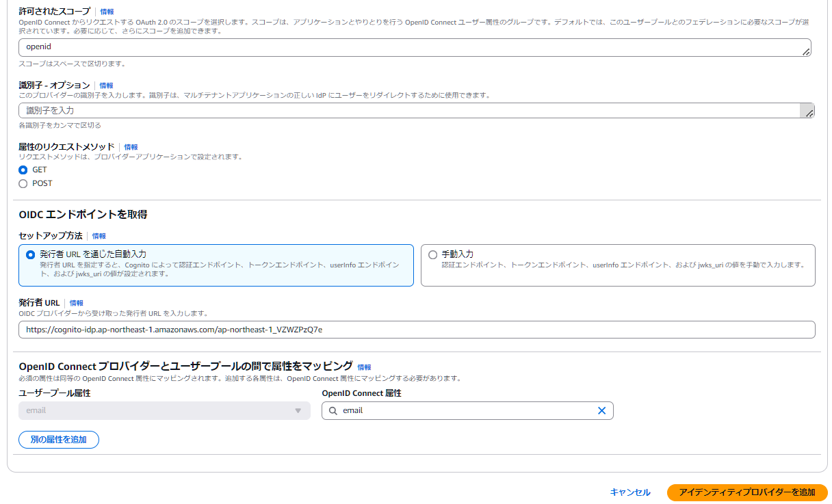832x504 pixels.
Task: Click the スコープはスペースで区切ります hint text
Action: tap(72, 64)
